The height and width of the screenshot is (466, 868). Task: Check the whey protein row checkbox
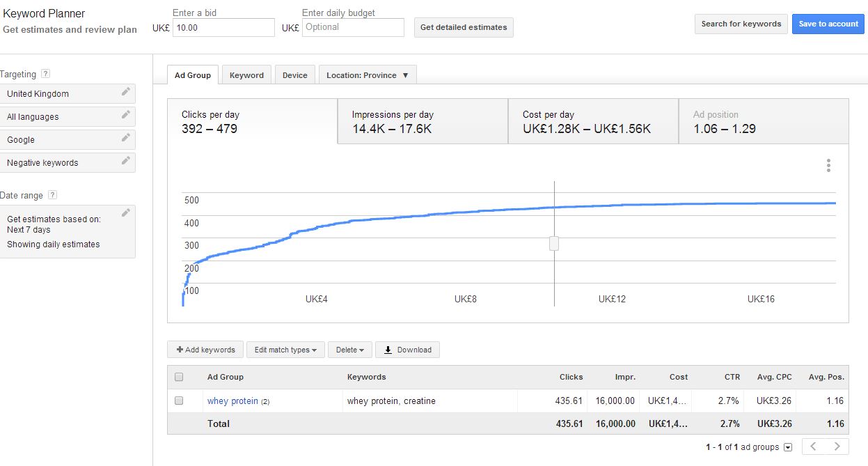(179, 401)
